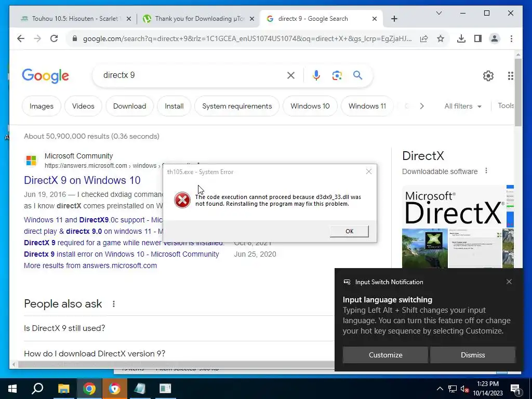Click the muted volume tray icon
The width and height of the screenshot is (532, 399).
[464, 389]
